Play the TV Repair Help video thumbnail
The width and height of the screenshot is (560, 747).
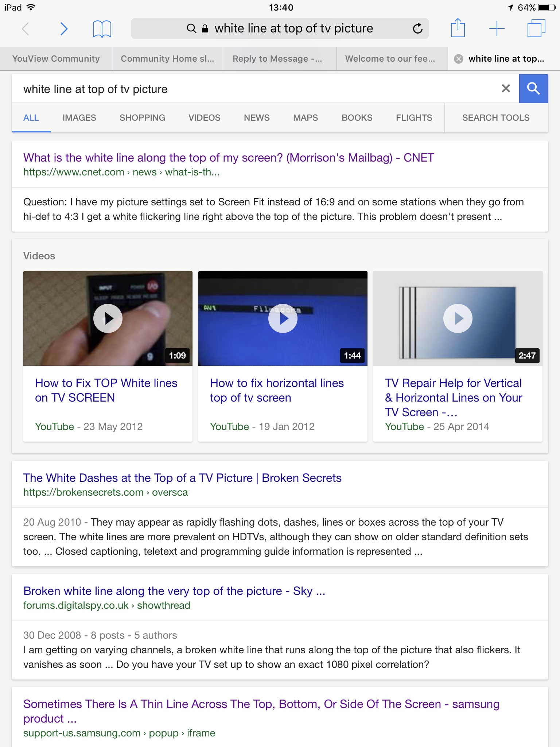458,318
